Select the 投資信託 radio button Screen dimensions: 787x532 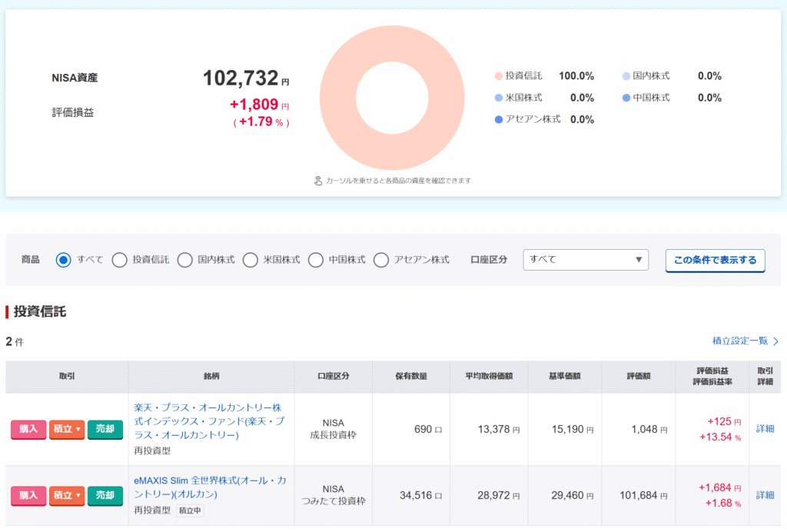[x=120, y=260]
